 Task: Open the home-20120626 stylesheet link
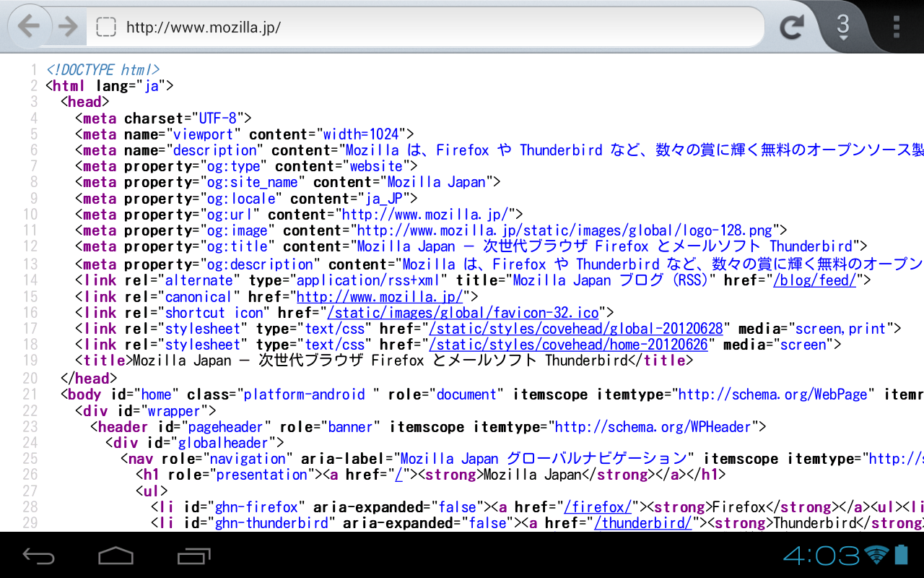(568, 345)
